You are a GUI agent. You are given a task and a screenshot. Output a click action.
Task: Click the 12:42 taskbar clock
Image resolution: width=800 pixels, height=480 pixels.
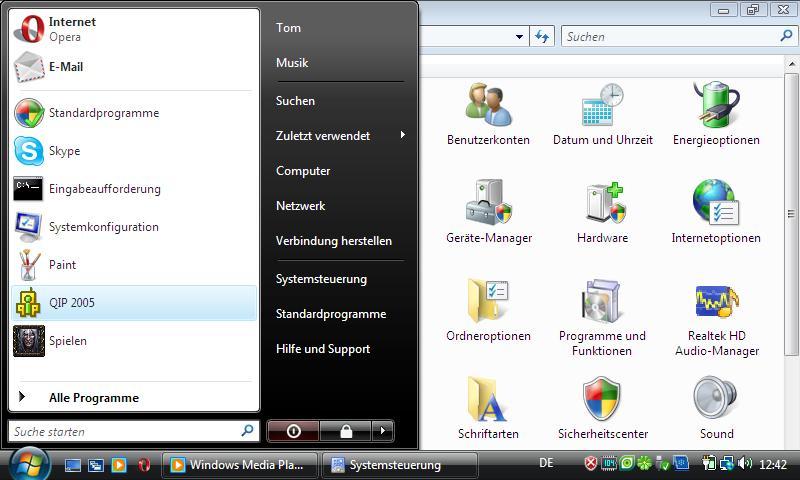773,464
